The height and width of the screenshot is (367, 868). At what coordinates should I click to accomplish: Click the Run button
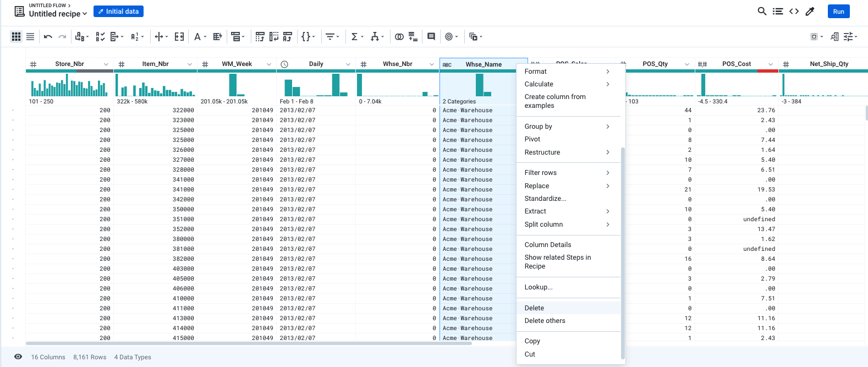coord(838,12)
